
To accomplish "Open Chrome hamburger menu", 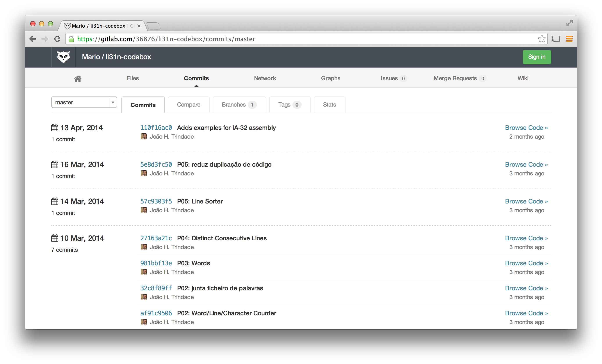I will pyautogui.click(x=569, y=39).
